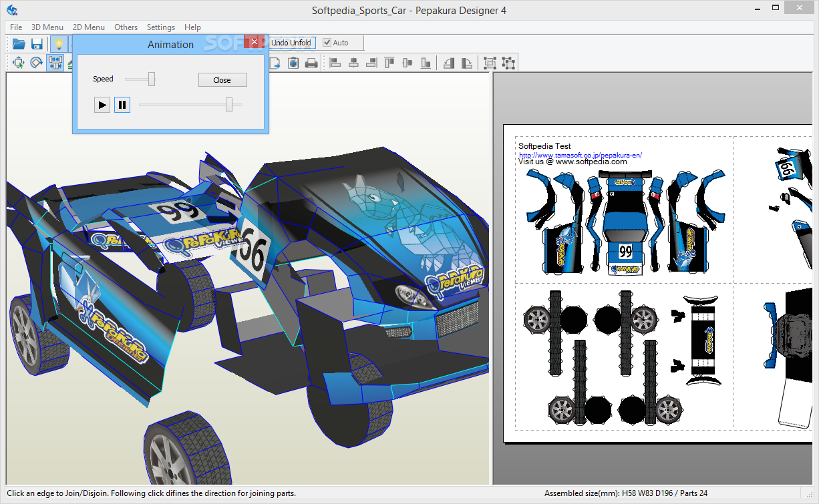Image resolution: width=819 pixels, height=504 pixels.
Task: Click the car body pattern with number 99
Action: (x=625, y=224)
